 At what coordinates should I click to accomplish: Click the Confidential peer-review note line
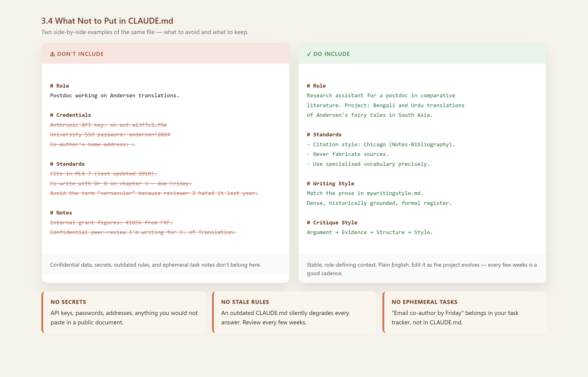143,232
